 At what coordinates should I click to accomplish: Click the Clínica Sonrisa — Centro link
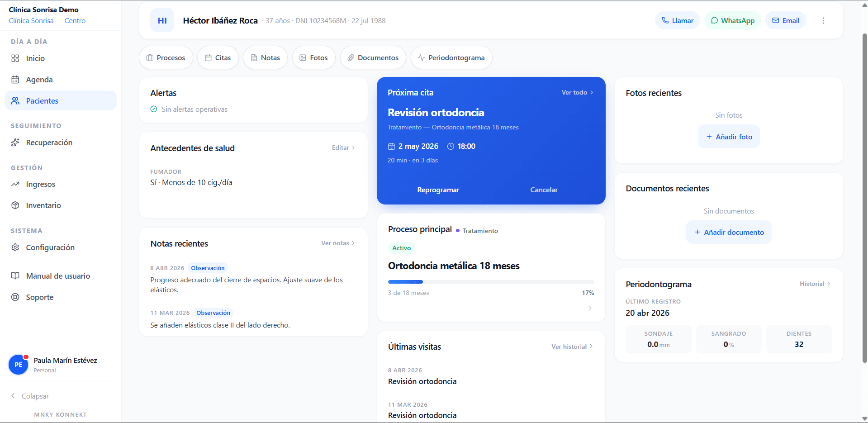click(x=47, y=21)
